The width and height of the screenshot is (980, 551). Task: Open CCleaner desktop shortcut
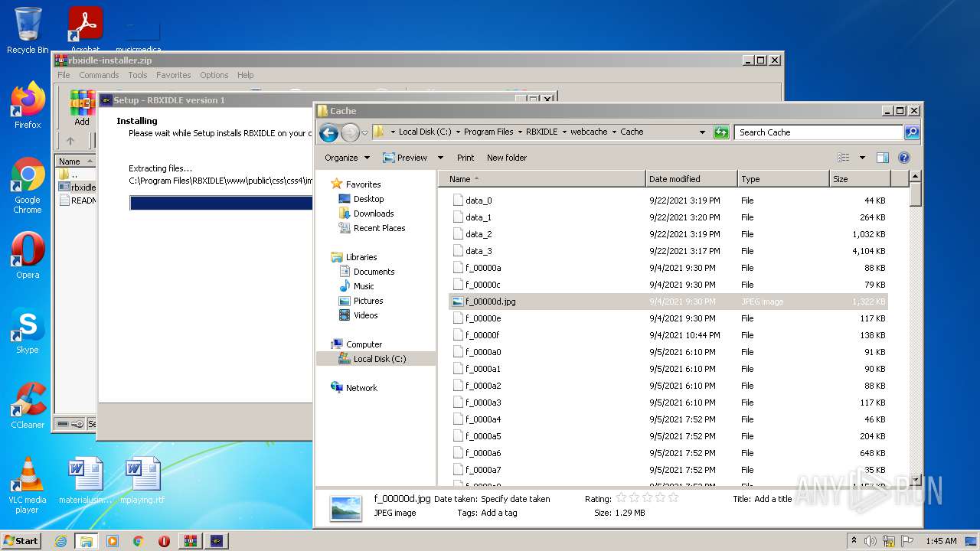pos(28,406)
